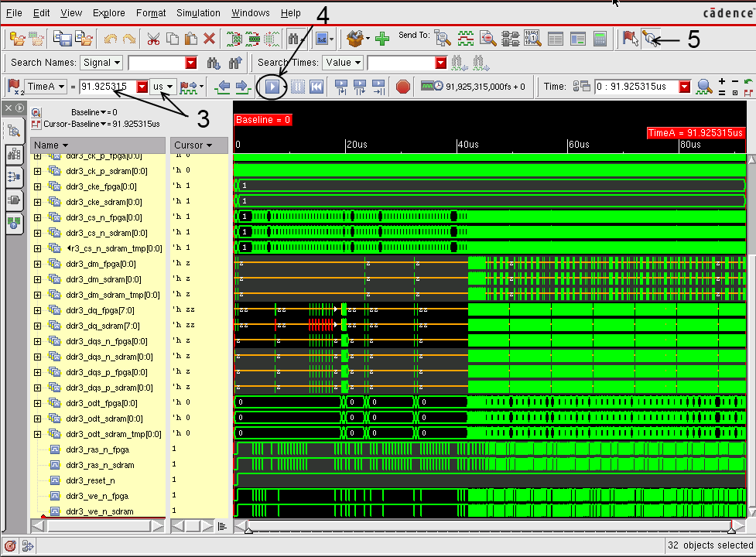Click the Run simulation play button
Screen dimensions: 756x557
coord(272,87)
